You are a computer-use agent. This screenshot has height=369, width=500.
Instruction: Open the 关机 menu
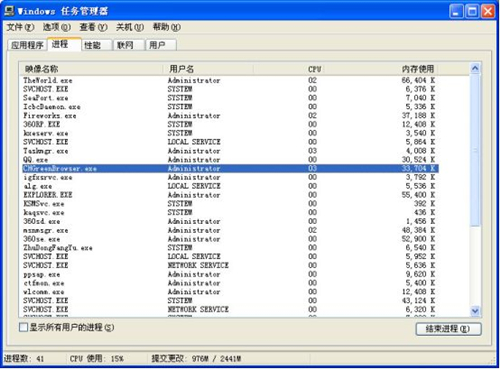tap(130, 27)
